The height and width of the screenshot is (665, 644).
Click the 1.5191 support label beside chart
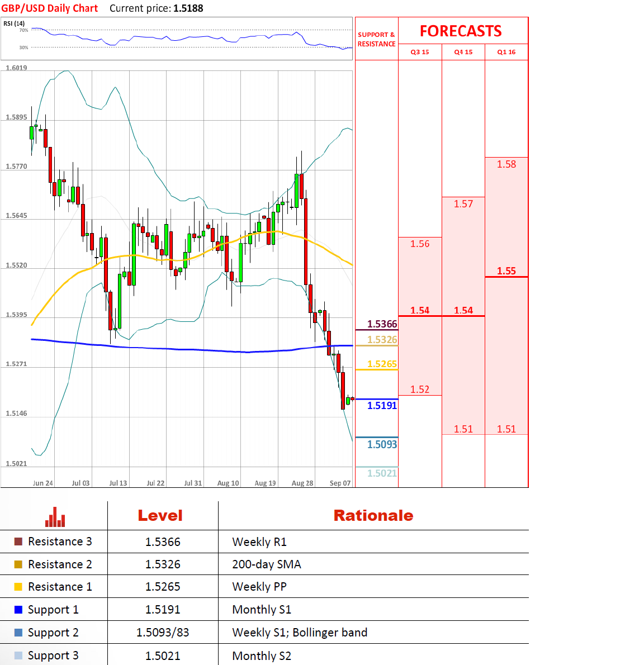pos(382,406)
